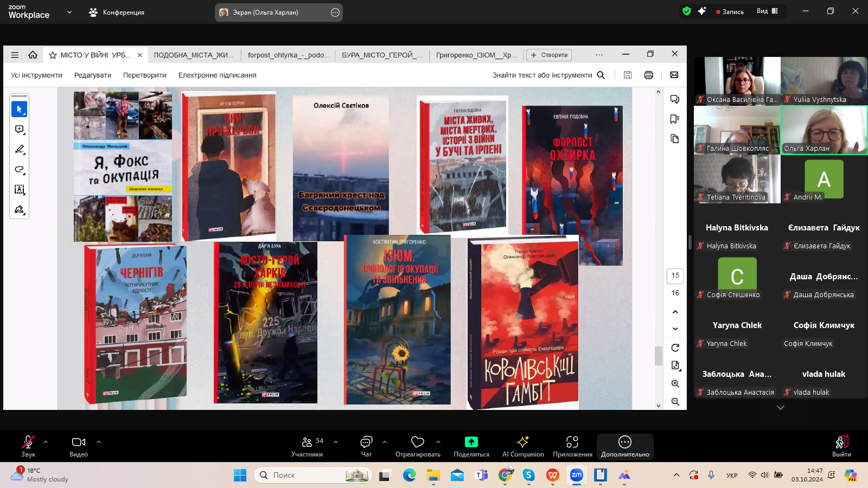
Task: Expand audio options arrow next to Звук
Action: [46, 442]
